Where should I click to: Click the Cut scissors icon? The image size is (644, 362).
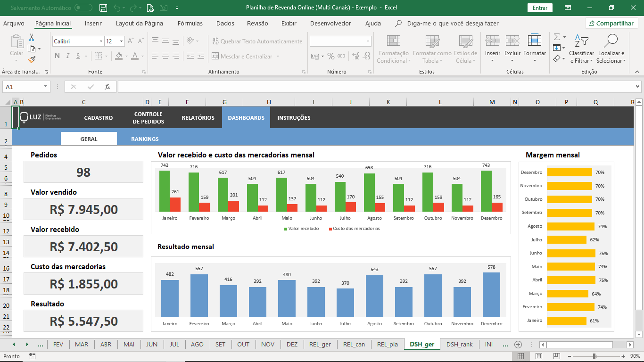pos(32,38)
